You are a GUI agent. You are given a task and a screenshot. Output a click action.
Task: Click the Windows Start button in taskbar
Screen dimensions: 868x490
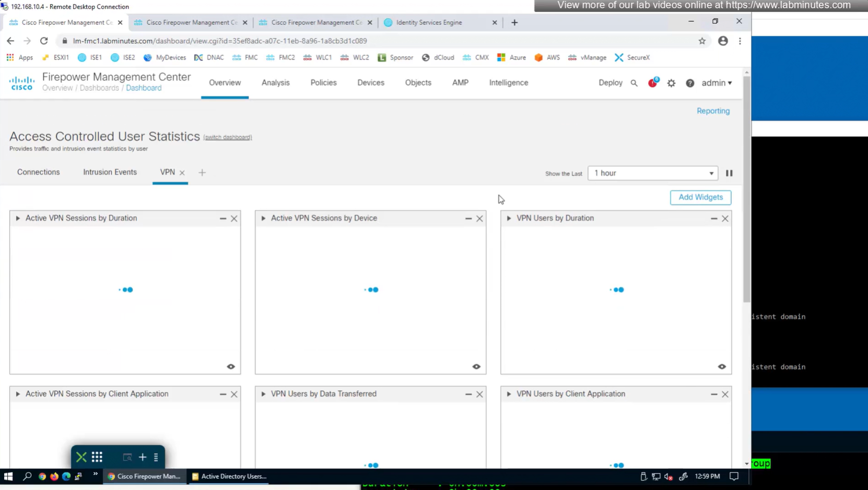tap(8, 476)
